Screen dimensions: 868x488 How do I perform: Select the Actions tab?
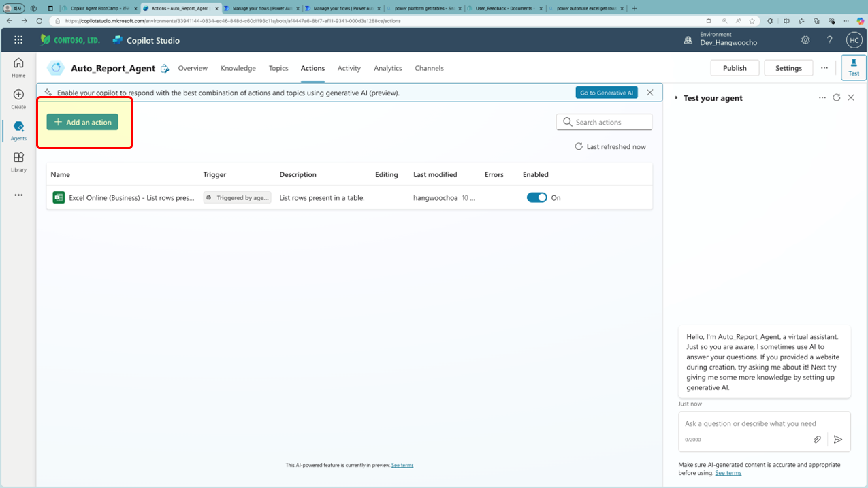coord(312,68)
